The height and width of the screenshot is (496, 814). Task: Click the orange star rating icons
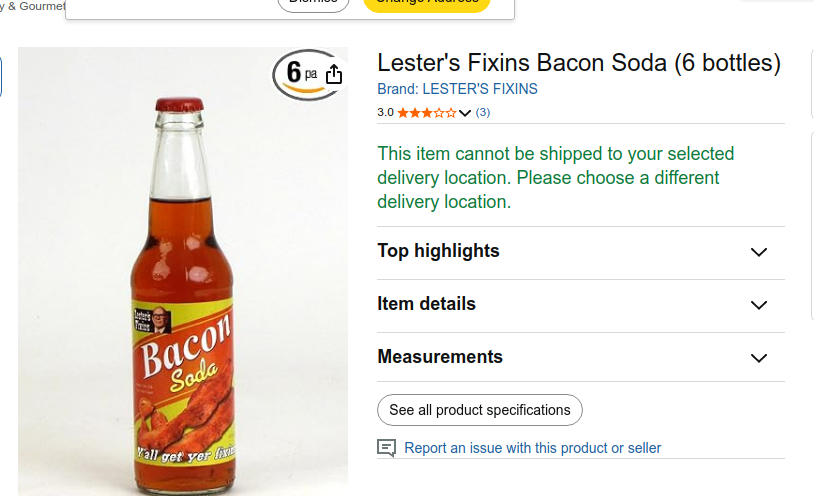(x=426, y=113)
